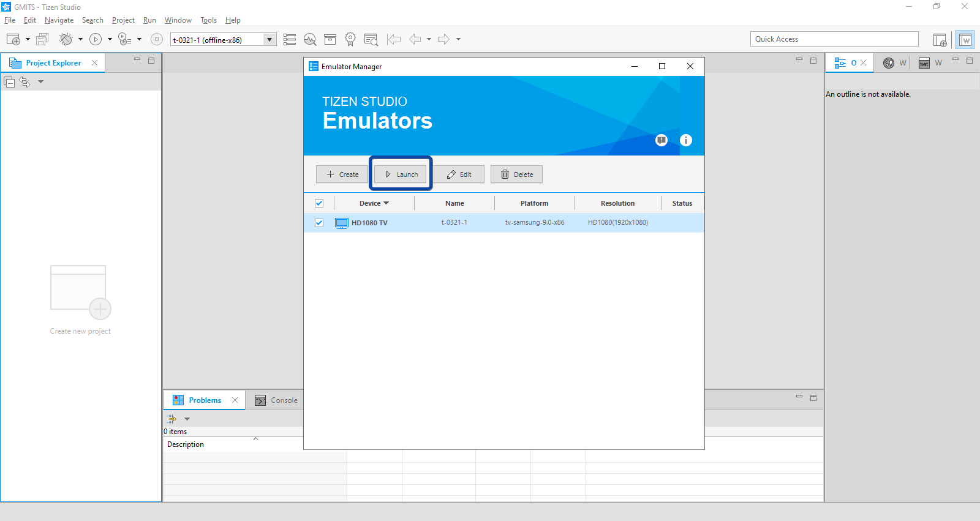Click Create new project link
Viewport: 980px width, 521px height.
click(x=80, y=331)
